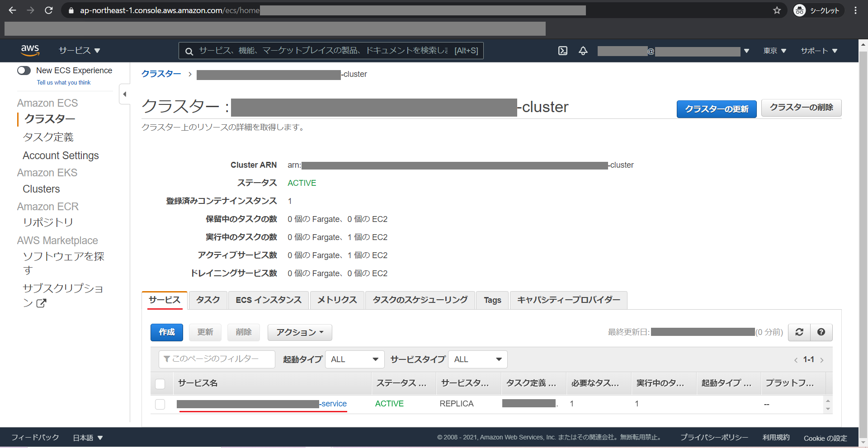Switch to the キャパシティープロバイダー tab
868x448 pixels.
click(569, 300)
